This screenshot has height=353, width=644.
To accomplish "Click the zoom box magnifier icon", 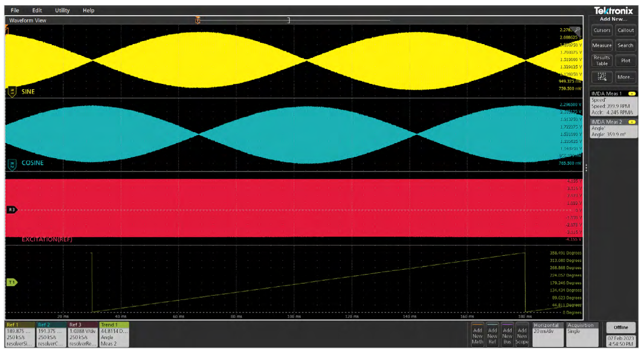I will (x=602, y=77).
